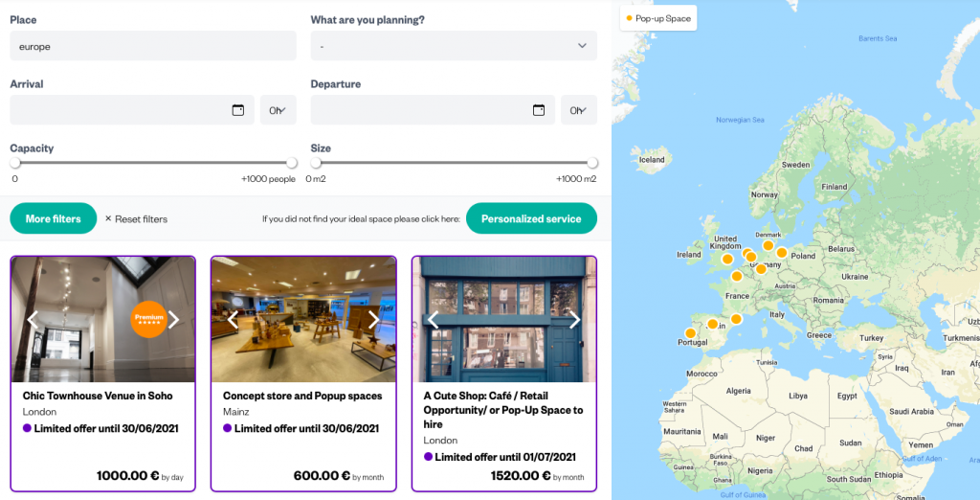
Task: Open the Departure date calendar icon
Action: click(x=539, y=110)
